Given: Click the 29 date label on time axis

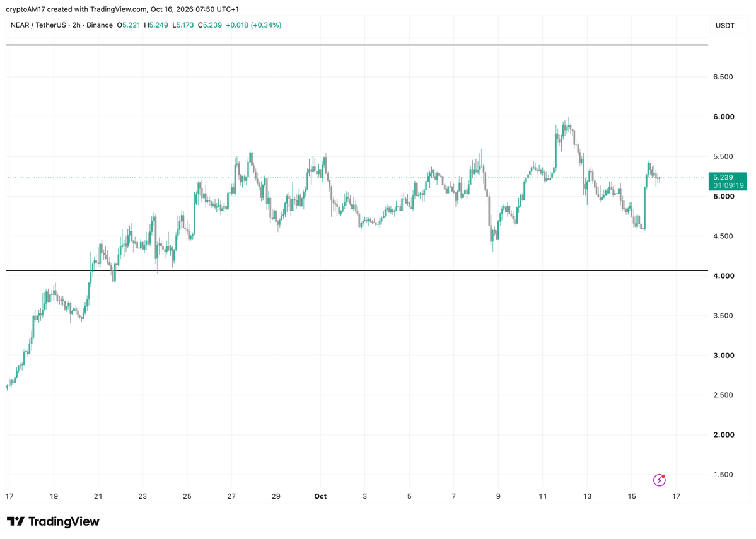Looking at the screenshot, I should 276,496.
